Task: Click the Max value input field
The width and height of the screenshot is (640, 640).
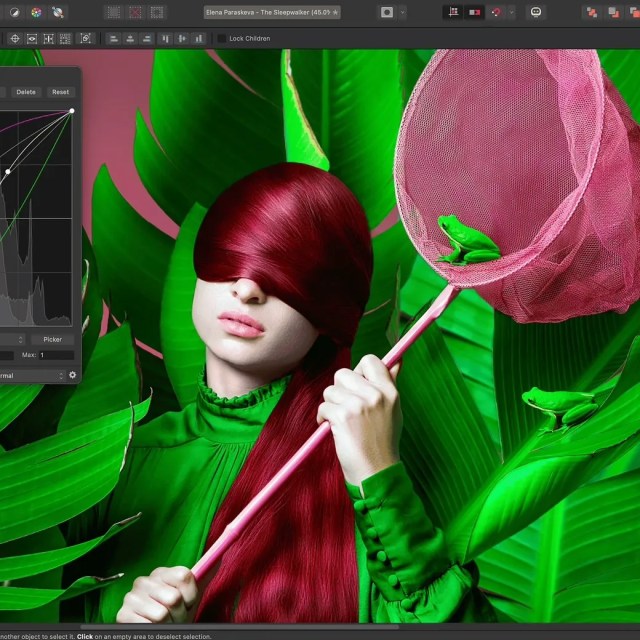Action: pyautogui.click(x=56, y=355)
